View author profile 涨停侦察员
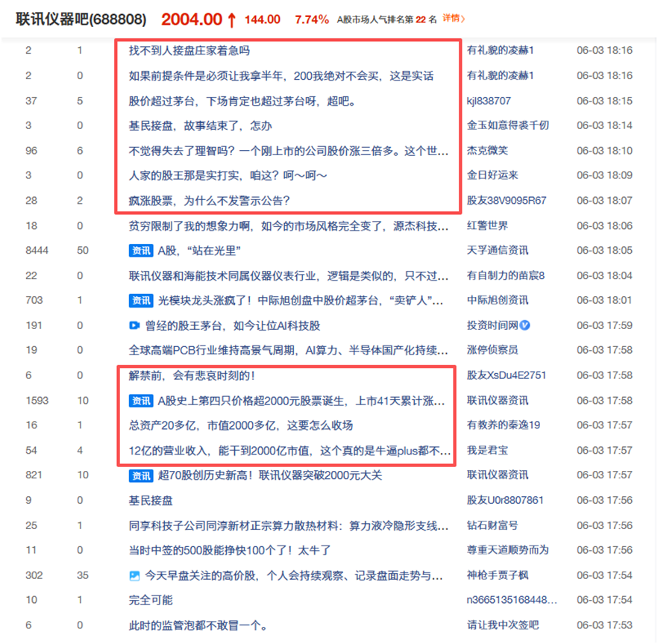 point(492,350)
